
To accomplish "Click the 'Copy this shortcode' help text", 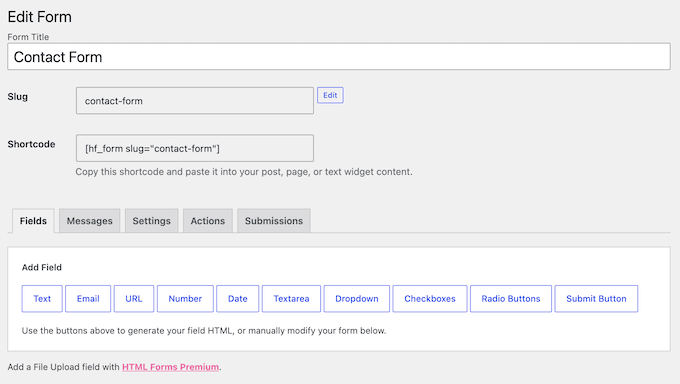I will click(x=244, y=172).
